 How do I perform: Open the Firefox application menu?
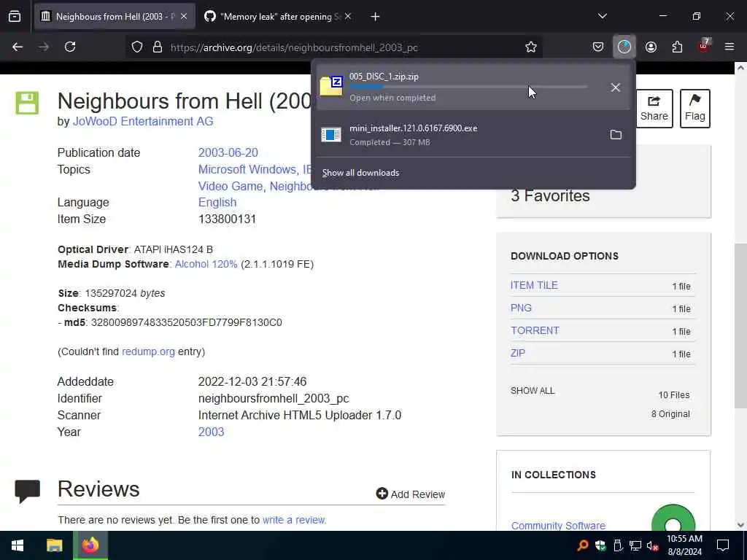(729, 47)
